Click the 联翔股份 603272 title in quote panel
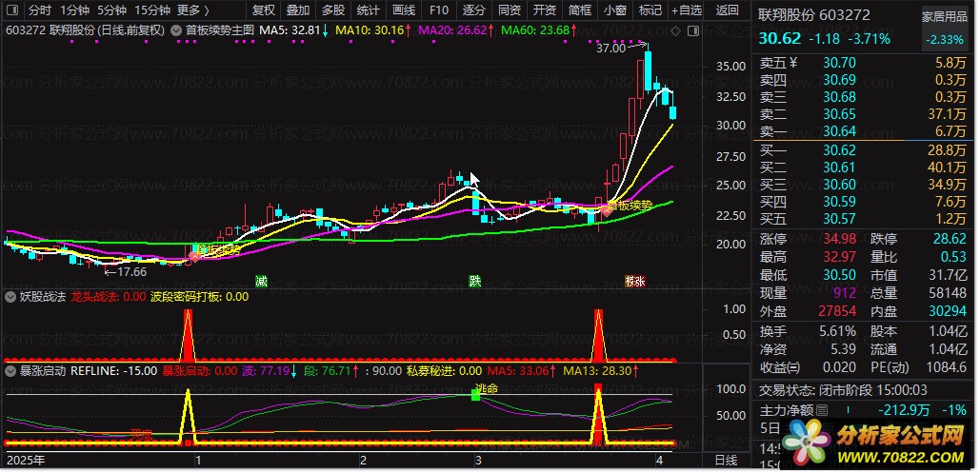The image size is (980, 473). [814, 14]
